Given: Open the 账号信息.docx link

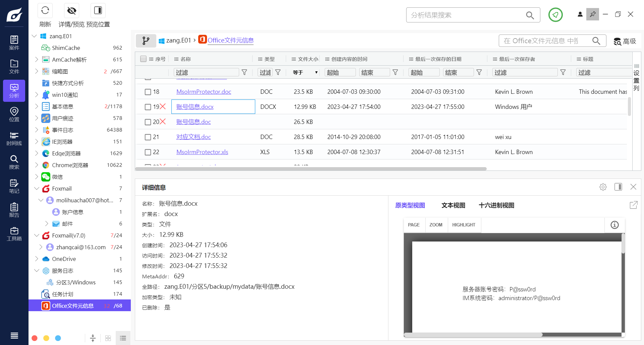Looking at the screenshot, I should click(x=195, y=107).
